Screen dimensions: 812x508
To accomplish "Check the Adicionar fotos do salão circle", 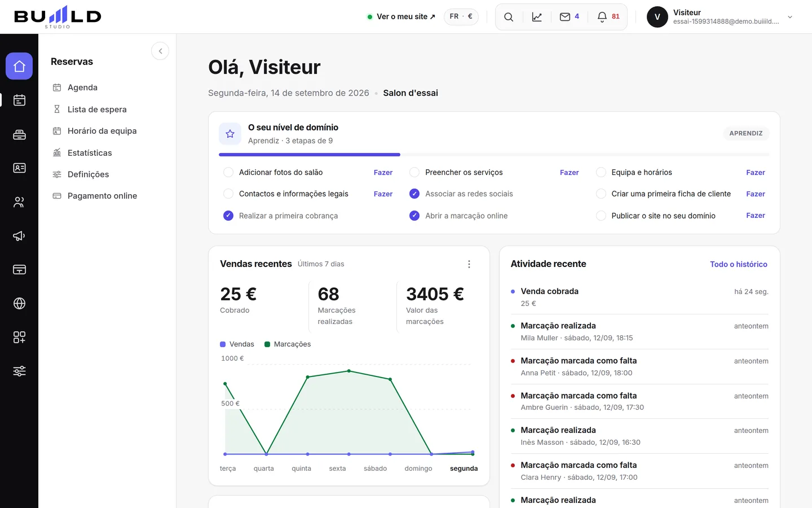I will pos(228,172).
